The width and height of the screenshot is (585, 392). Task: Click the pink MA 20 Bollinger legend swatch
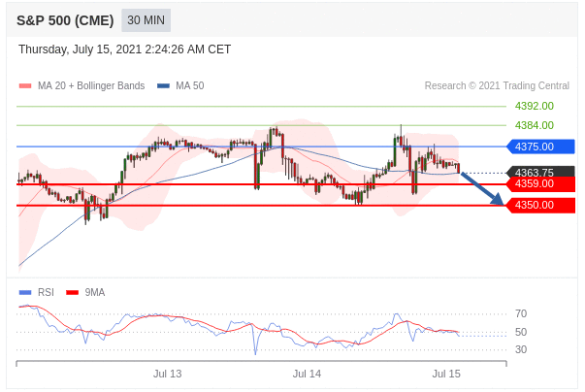25,86
